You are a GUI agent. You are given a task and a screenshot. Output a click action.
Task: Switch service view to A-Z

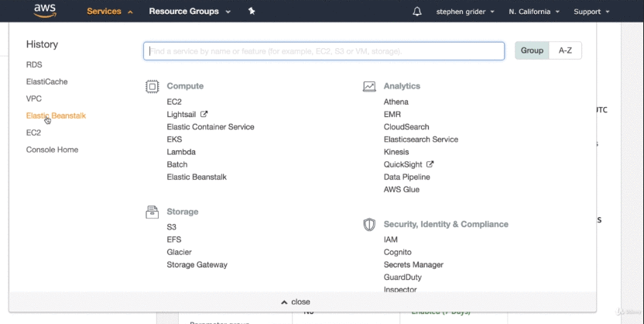tap(565, 50)
